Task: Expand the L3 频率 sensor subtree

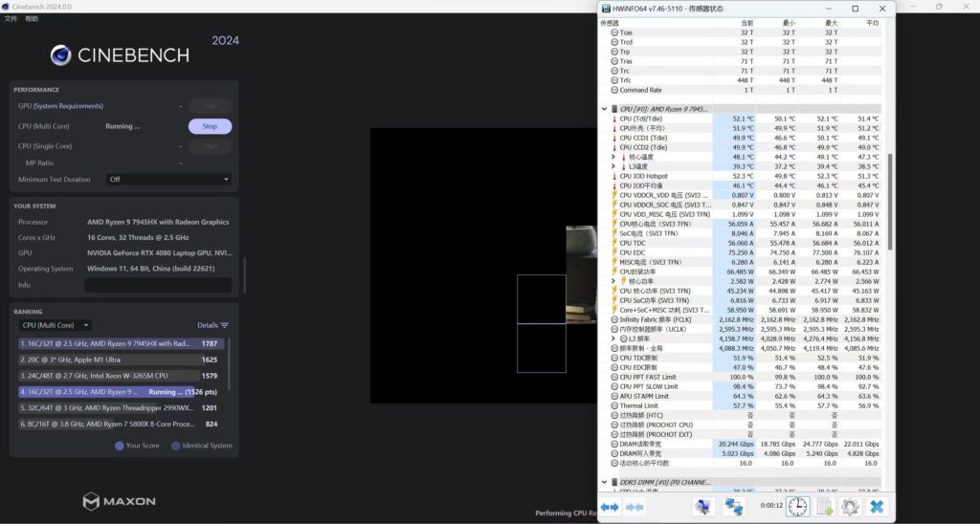Action: coord(613,338)
